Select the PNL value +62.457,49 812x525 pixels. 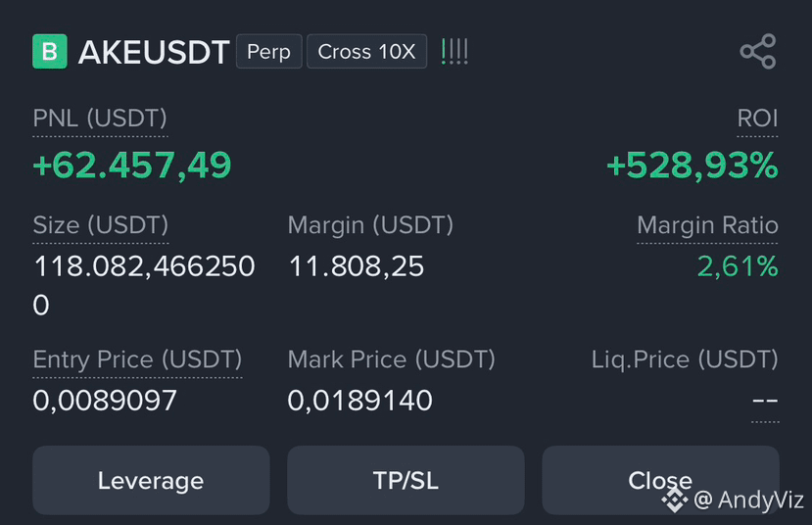[132, 166]
